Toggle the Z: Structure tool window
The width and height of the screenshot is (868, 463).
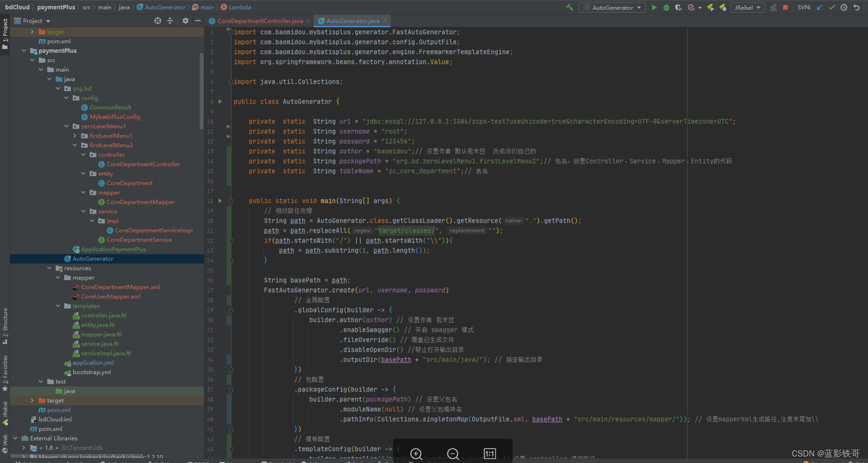(5, 326)
